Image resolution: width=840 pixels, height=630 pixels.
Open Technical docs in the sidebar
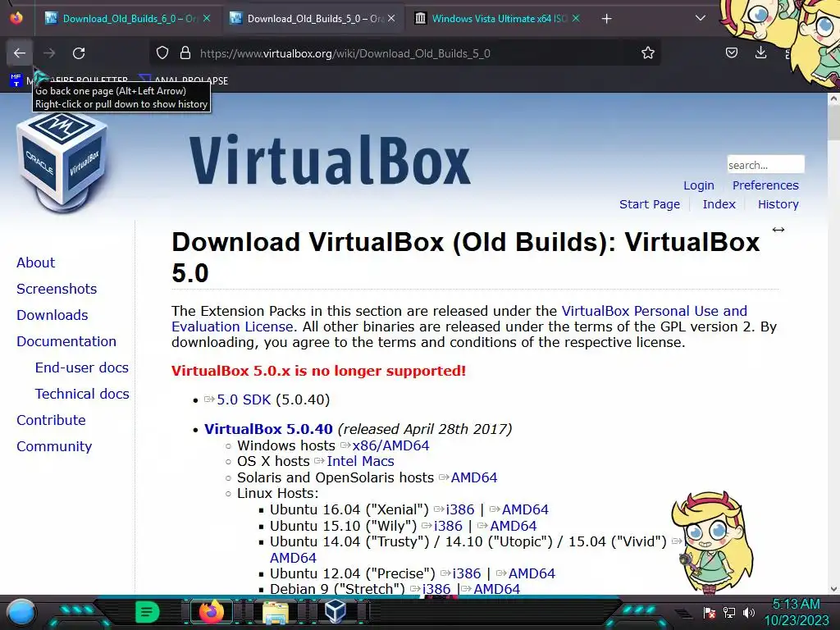point(82,394)
